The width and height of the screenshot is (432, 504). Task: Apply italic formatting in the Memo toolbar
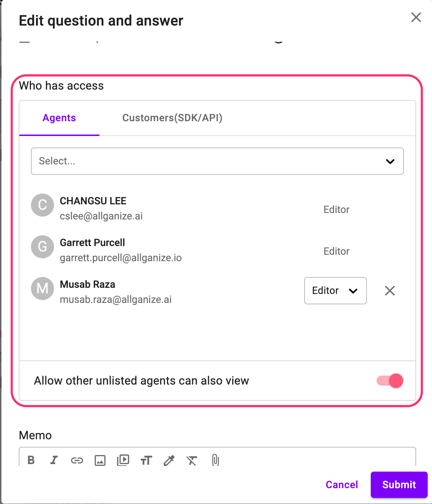tap(54, 460)
